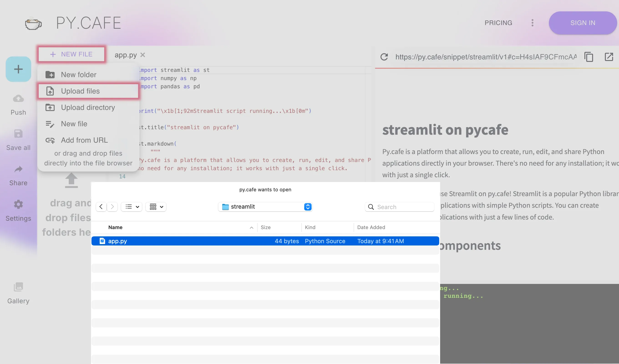Open the three-dot overflow menu in the header
The height and width of the screenshot is (364, 619).
(532, 23)
